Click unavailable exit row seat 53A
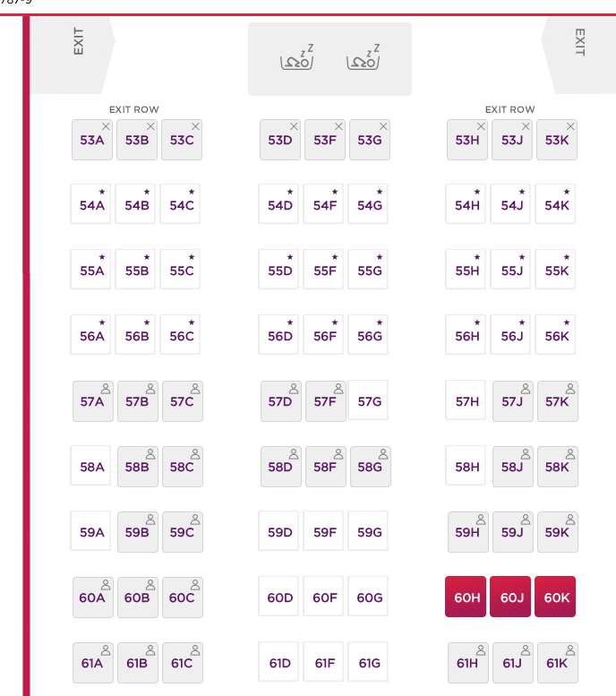 [x=92, y=140]
